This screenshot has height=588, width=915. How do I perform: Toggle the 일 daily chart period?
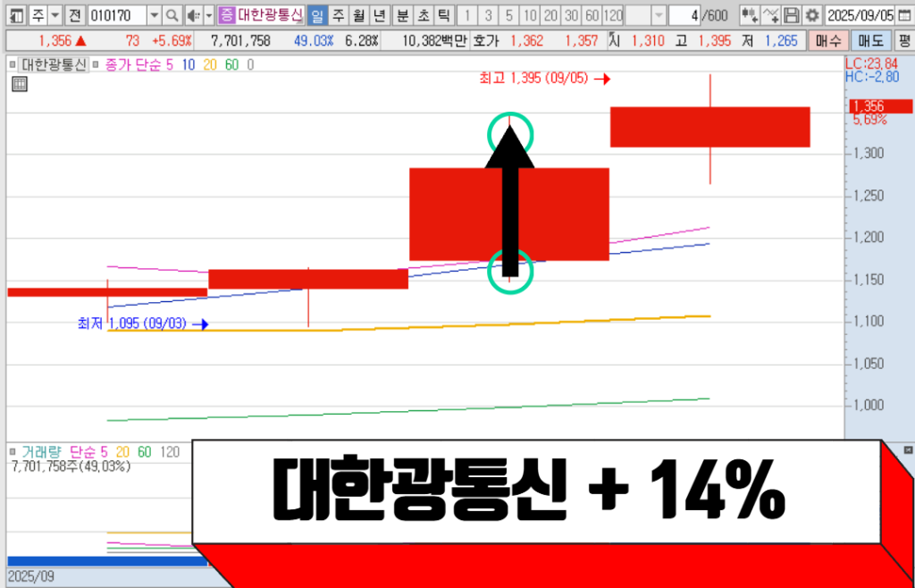pyautogui.click(x=317, y=15)
